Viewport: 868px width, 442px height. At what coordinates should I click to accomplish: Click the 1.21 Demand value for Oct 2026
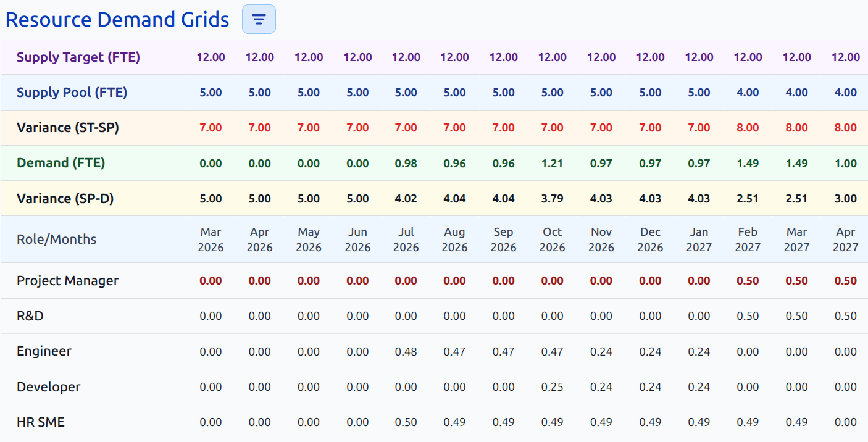(553, 164)
